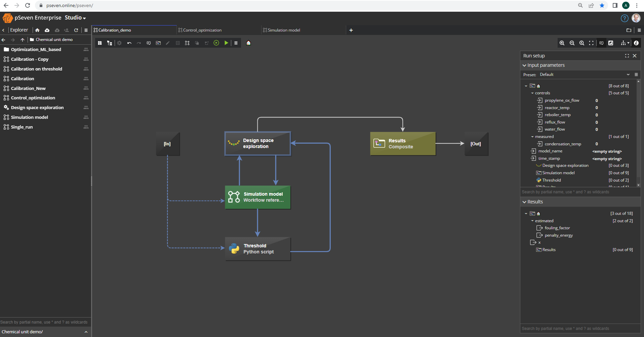Click the input parameters search field

click(580, 192)
